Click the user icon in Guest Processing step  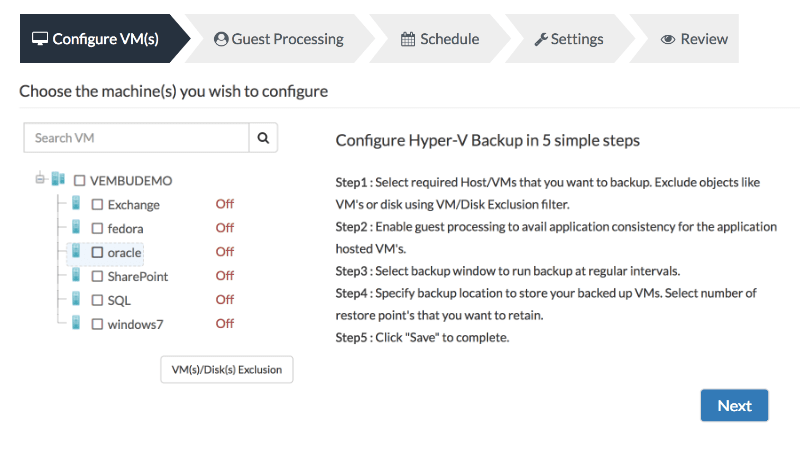click(x=221, y=39)
